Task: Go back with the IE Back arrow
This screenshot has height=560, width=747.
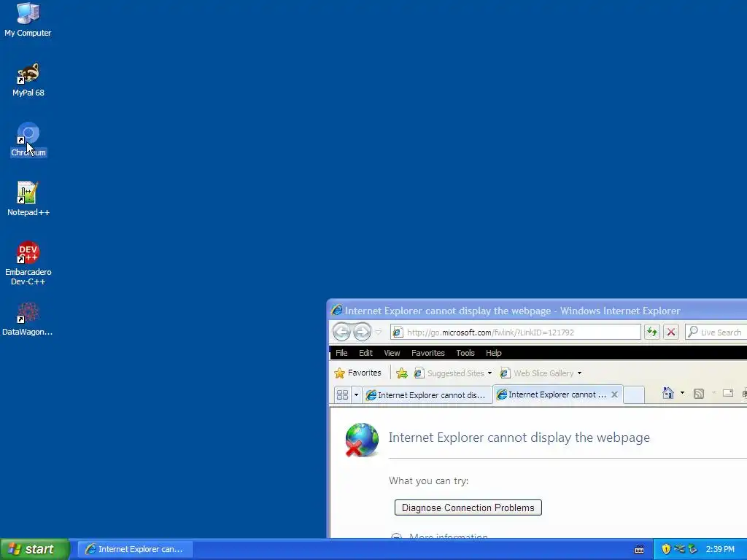Action: (341, 332)
